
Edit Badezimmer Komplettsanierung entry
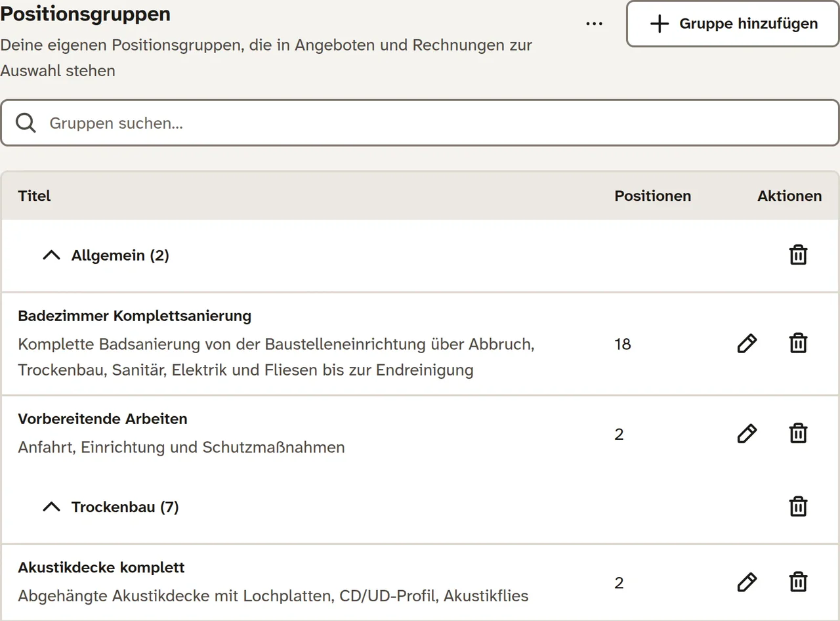[747, 343]
